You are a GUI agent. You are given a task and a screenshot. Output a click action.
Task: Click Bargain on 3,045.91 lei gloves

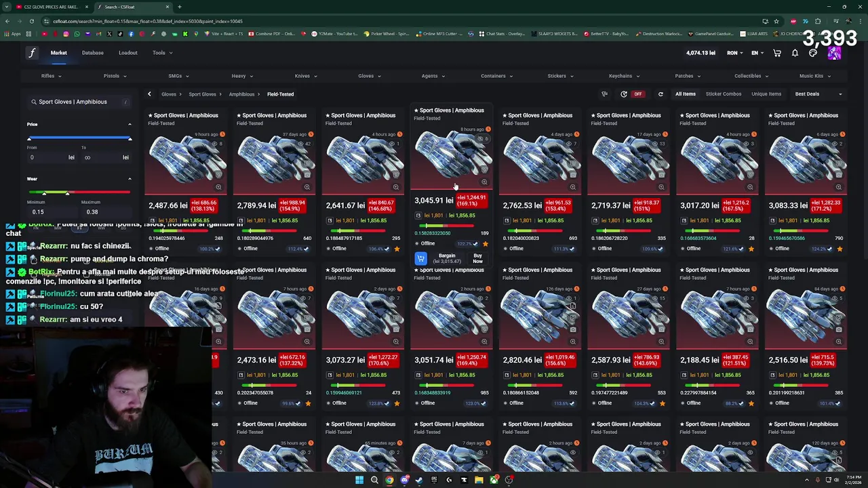click(447, 258)
